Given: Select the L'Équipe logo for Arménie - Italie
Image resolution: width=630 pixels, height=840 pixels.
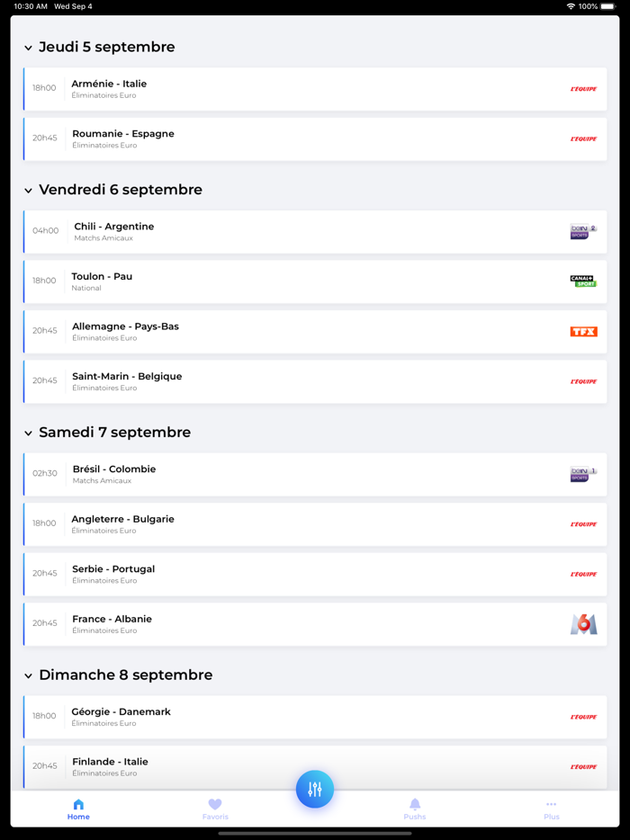Looking at the screenshot, I should [582, 89].
